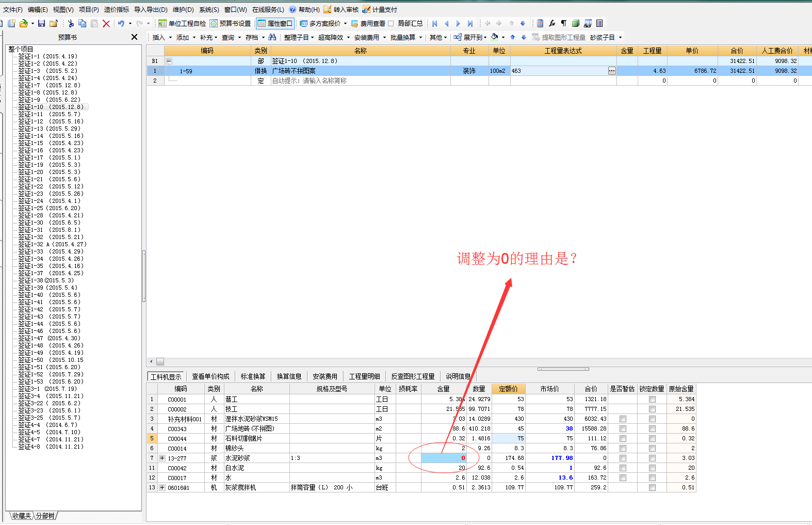Click the Copy icon in toolbar
Image resolution: width=812 pixels, height=525 pixels.
pyautogui.click(x=82, y=23)
